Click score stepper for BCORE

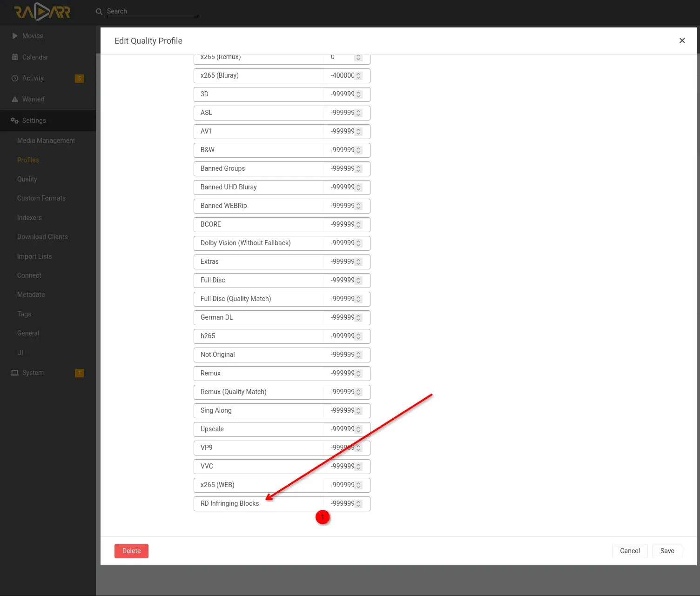coord(358,224)
